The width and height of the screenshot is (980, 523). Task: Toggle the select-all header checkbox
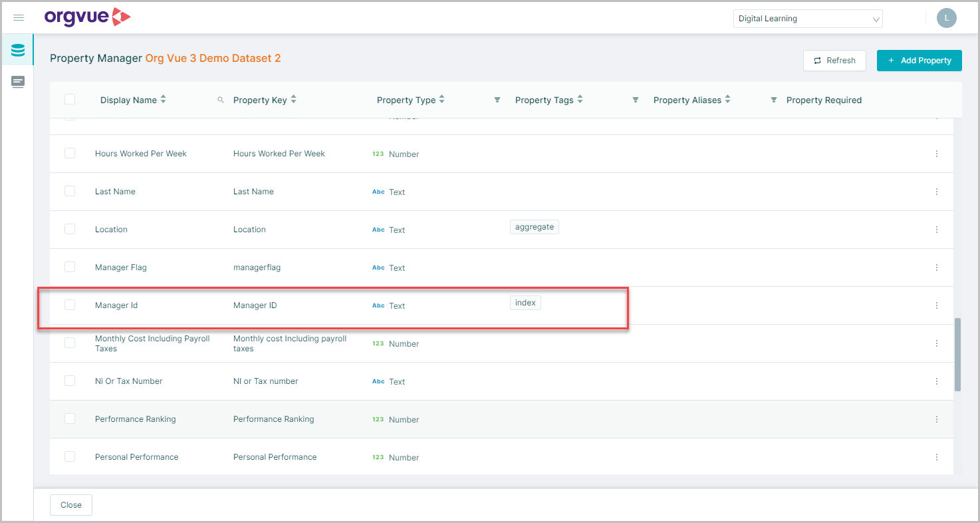[70, 99]
